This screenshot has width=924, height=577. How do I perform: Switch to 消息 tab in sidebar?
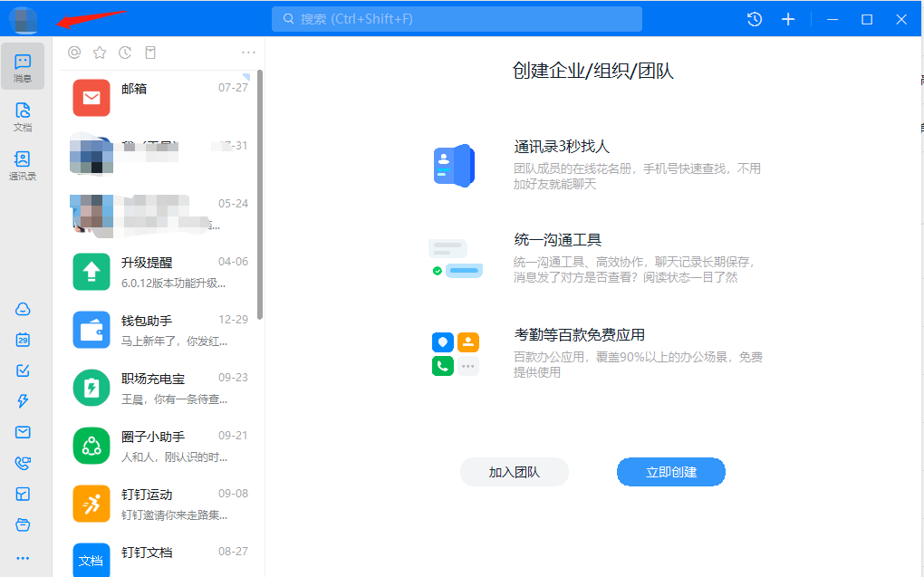24,68
